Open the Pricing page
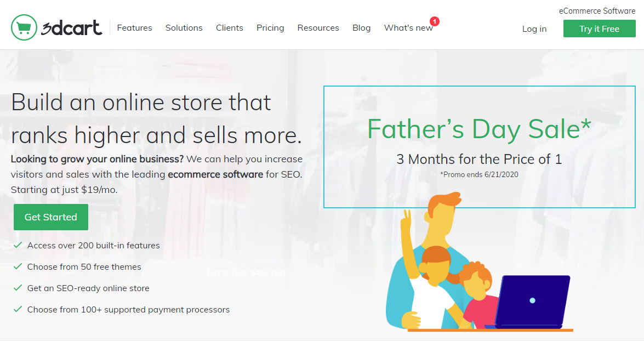The width and height of the screenshot is (644, 341). 270,28
